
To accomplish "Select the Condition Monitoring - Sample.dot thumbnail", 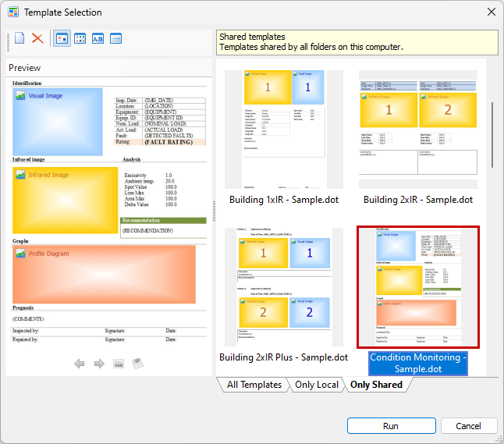I will (x=418, y=287).
